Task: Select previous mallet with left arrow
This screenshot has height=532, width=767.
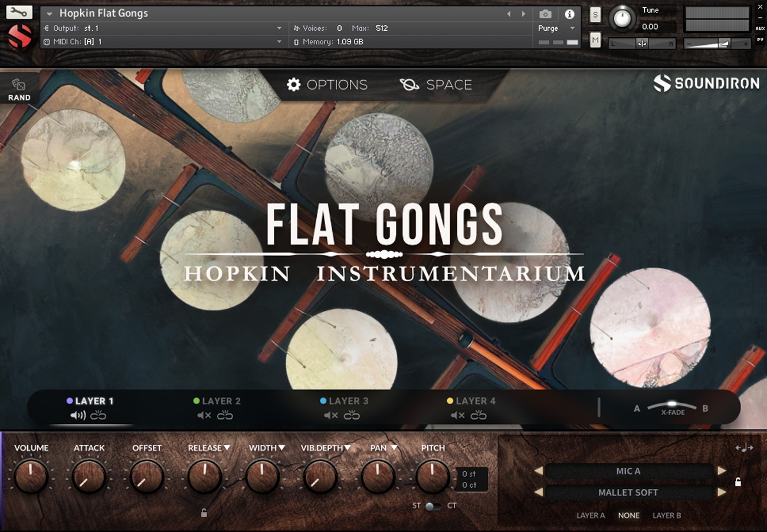Action: tap(538, 492)
